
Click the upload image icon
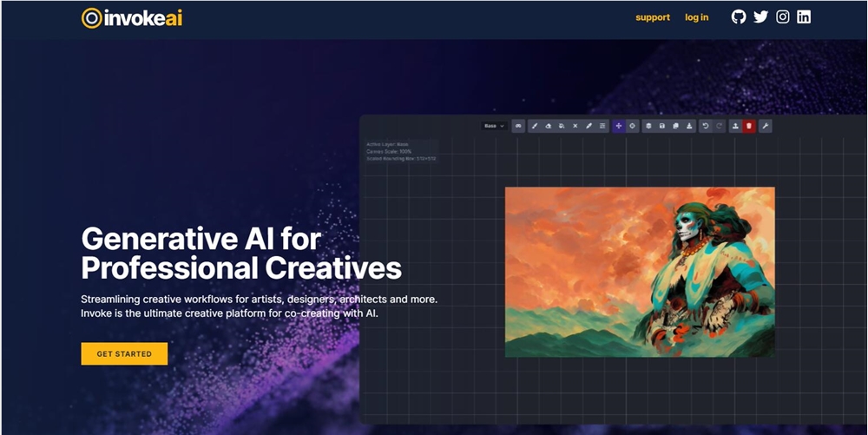pos(735,126)
